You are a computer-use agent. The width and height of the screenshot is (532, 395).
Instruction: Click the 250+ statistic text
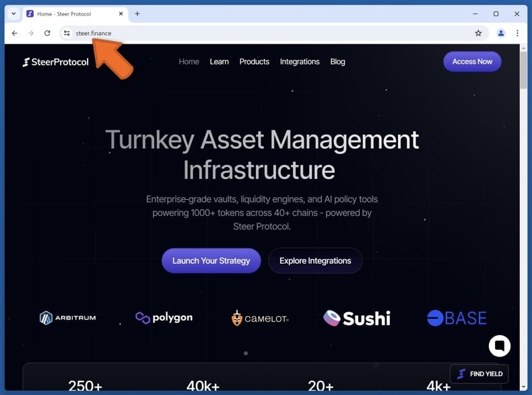[x=85, y=386]
